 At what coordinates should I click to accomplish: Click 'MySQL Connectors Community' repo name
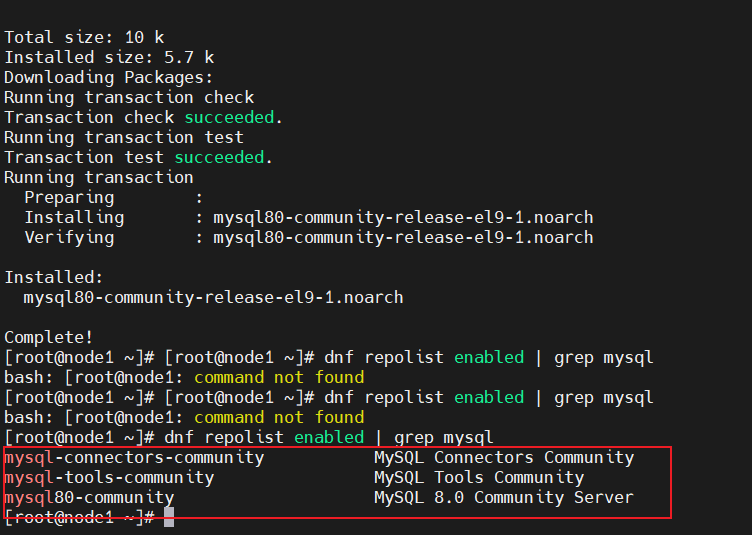pyautogui.click(x=504, y=458)
